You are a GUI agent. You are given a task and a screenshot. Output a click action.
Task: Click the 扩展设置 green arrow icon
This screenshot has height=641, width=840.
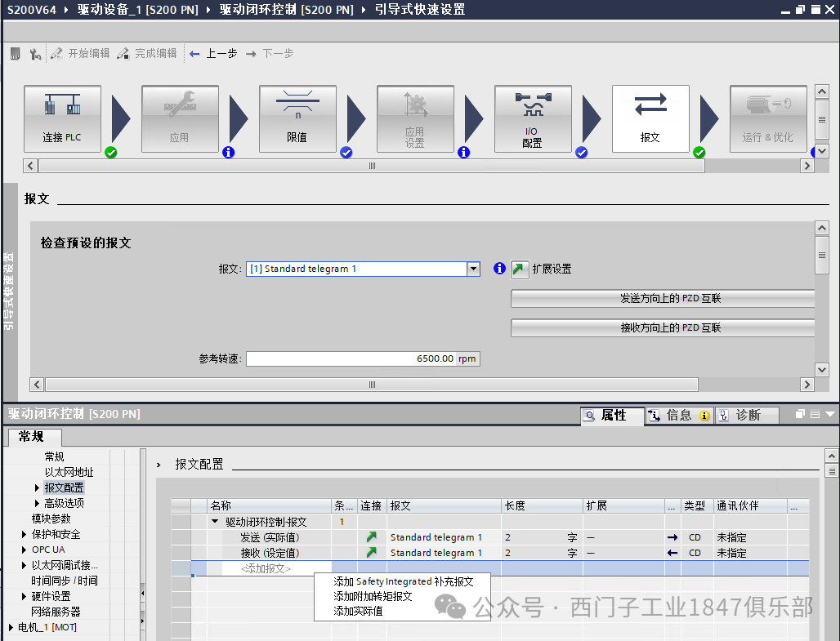[518, 269]
